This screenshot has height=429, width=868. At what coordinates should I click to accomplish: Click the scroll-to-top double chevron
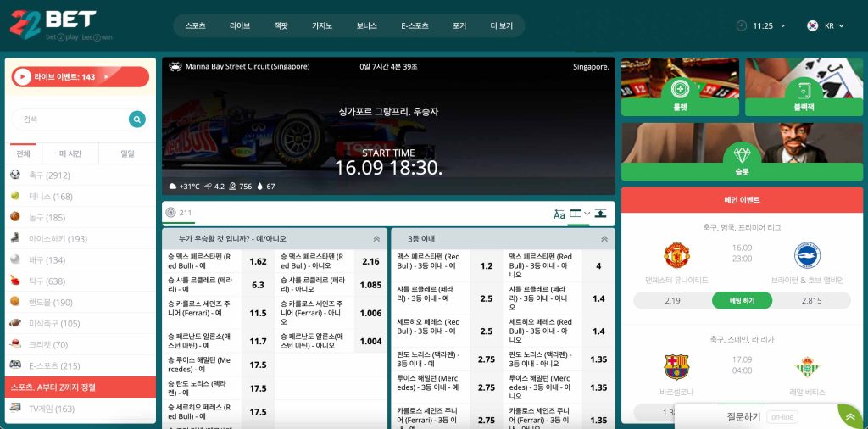850,417
